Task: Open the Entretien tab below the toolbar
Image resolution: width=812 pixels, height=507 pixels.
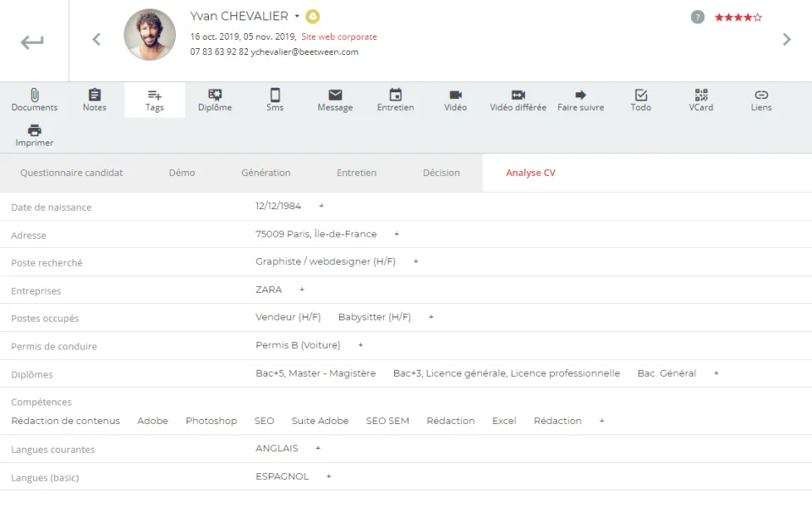Action: pos(356,173)
